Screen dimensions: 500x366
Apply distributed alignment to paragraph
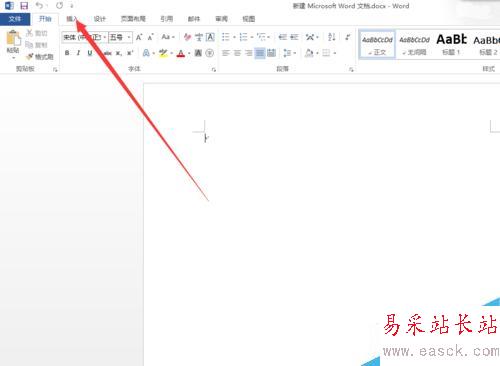271,53
